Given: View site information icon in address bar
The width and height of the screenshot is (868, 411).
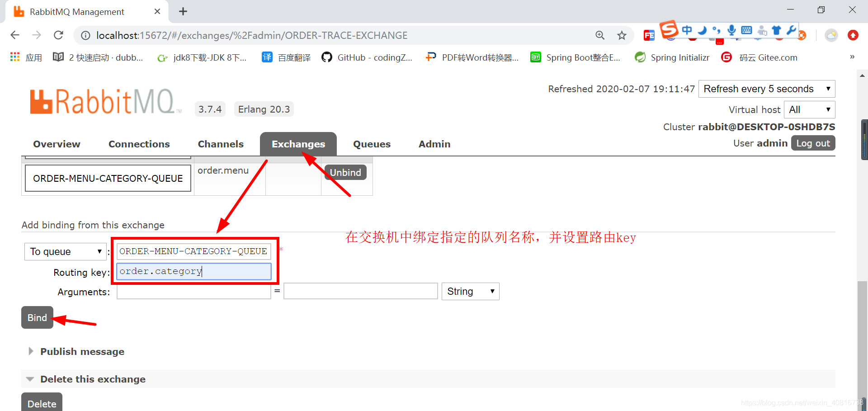Looking at the screenshot, I should [x=85, y=35].
